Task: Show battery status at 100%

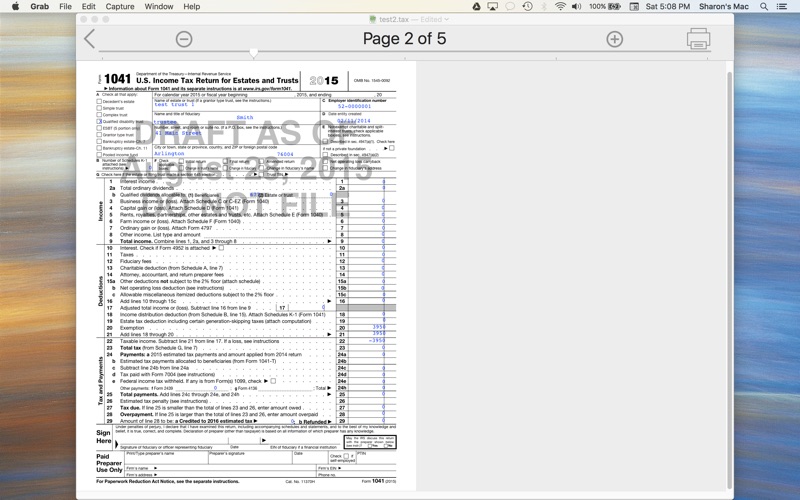Action: [605, 6]
